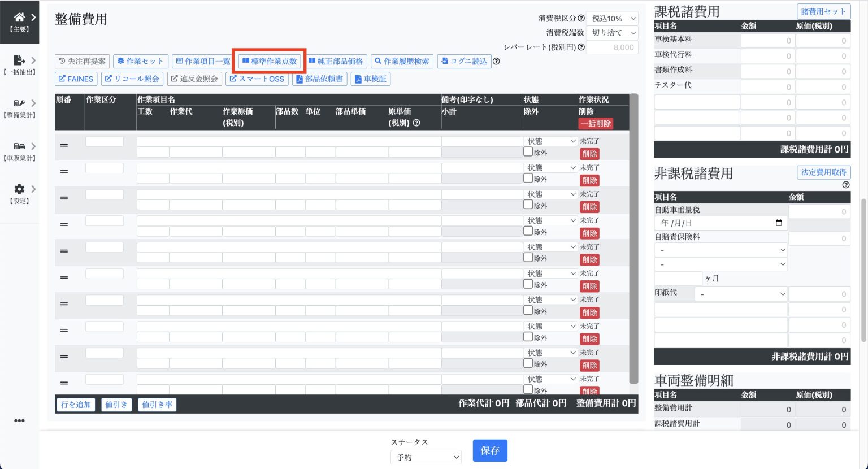Image resolution: width=868 pixels, height=469 pixels.
Task: Click the work table vertical scrollbar
Action: 633,237
